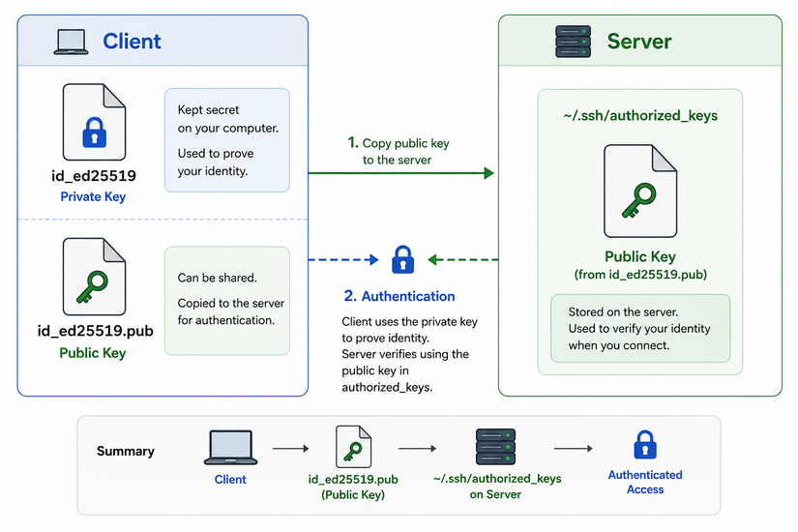Click the '2. Authentication' heading
The width and height of the screenshot is (798, 532).
[399, 296]
